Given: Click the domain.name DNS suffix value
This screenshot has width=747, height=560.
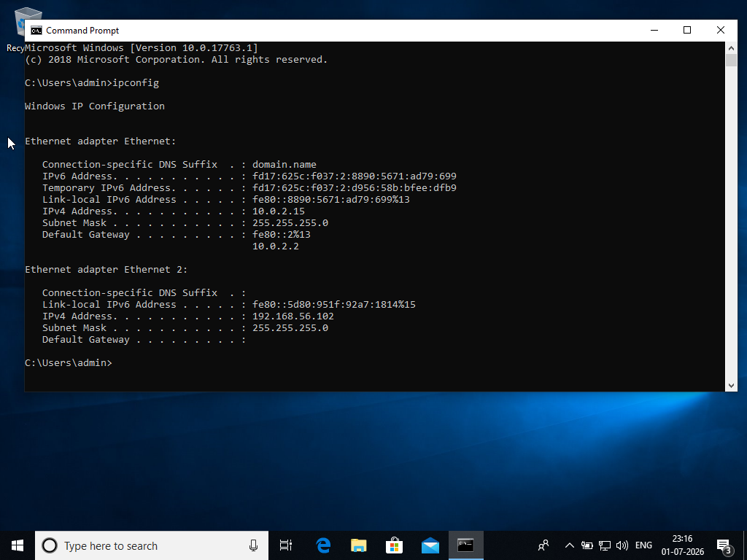Looking at the screenshot, I should click(x=284, y=165).
